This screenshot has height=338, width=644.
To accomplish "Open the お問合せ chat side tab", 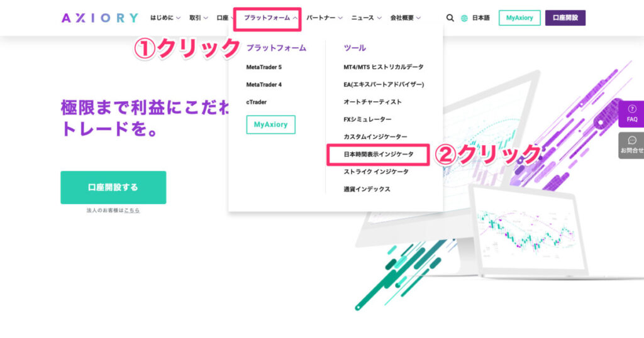I will pyautogui.click(x=631, y=145).
